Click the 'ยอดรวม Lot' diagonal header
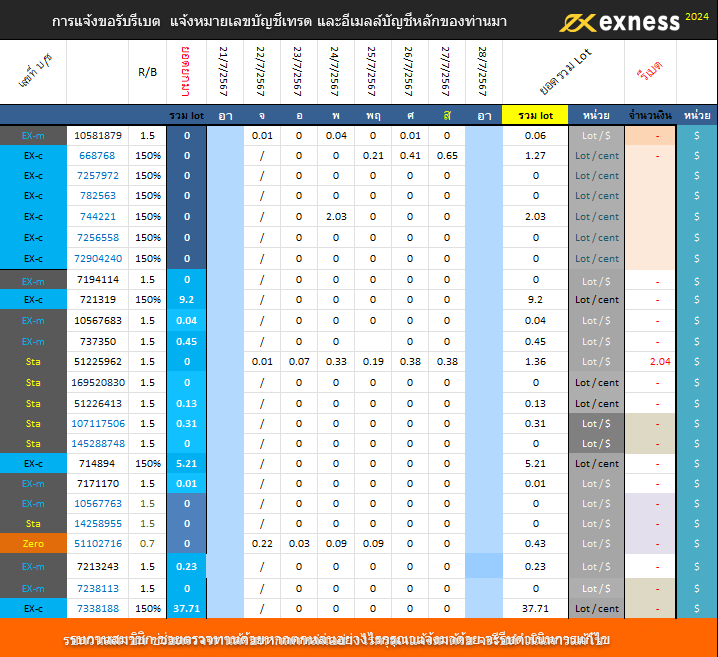This screenshot has height=657, width=718. tap(566, 72)
